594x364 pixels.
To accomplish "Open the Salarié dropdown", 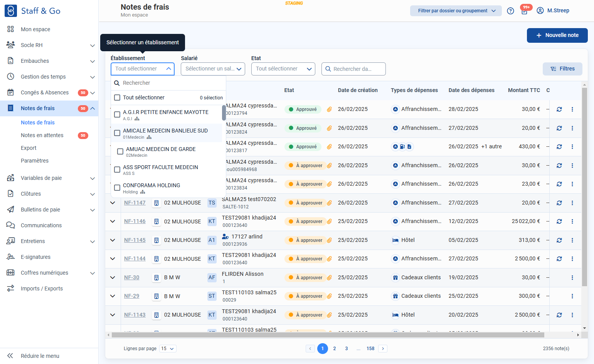I will [x=213, y=69].
